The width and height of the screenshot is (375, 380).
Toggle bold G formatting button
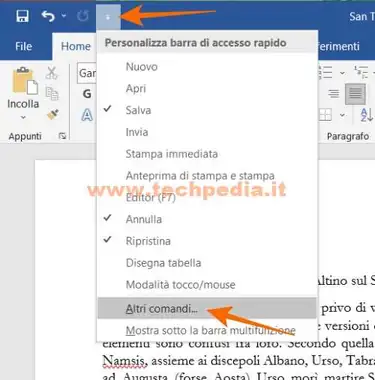(87, 94)
